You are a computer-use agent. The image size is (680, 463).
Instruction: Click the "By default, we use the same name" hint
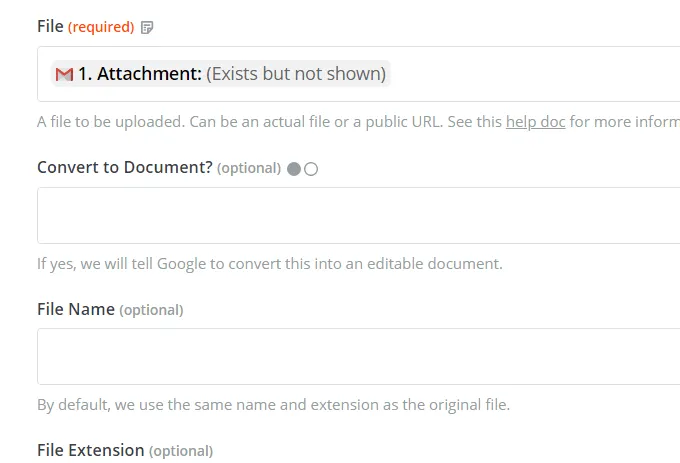(273, 405)
